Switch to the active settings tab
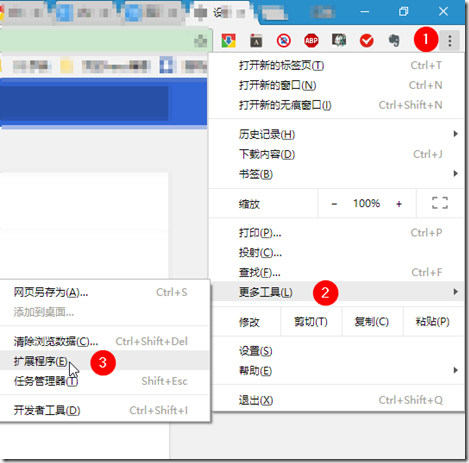The width and height of the screenshot is (469, 463). 222,13
